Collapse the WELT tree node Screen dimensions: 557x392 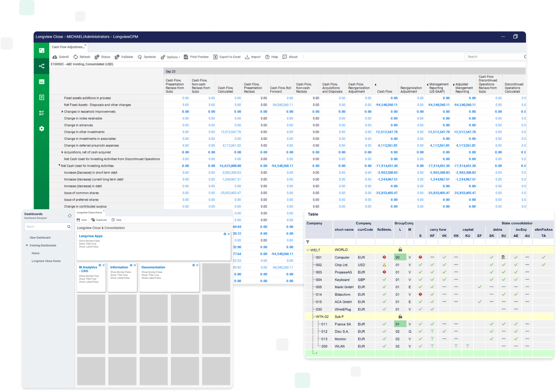point(307,250)
